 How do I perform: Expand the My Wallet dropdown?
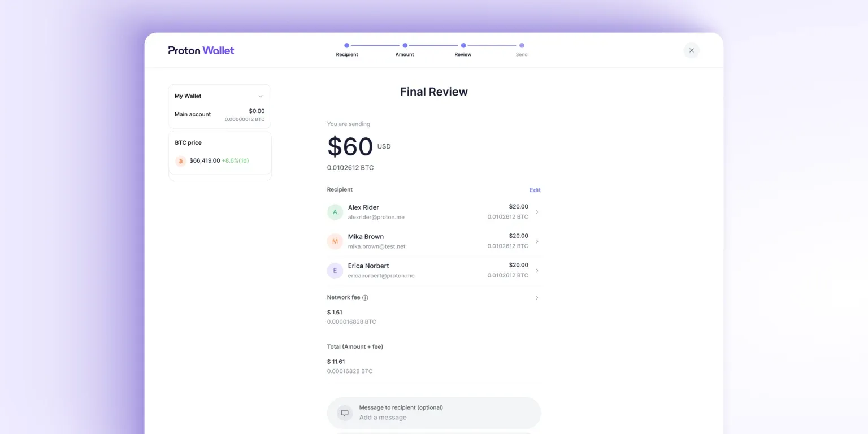[261, 96]
